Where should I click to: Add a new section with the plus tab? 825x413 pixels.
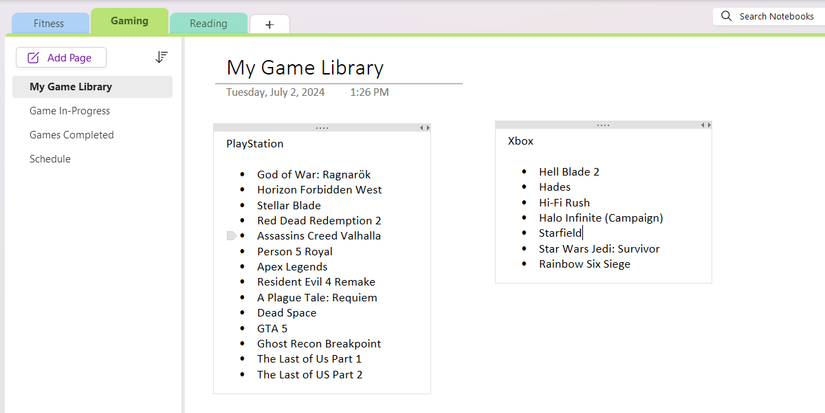[269, 24]
